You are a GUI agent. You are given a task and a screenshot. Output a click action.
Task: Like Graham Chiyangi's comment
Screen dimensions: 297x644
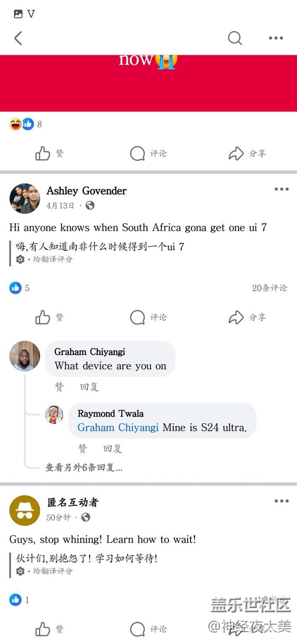coord(59,387)
